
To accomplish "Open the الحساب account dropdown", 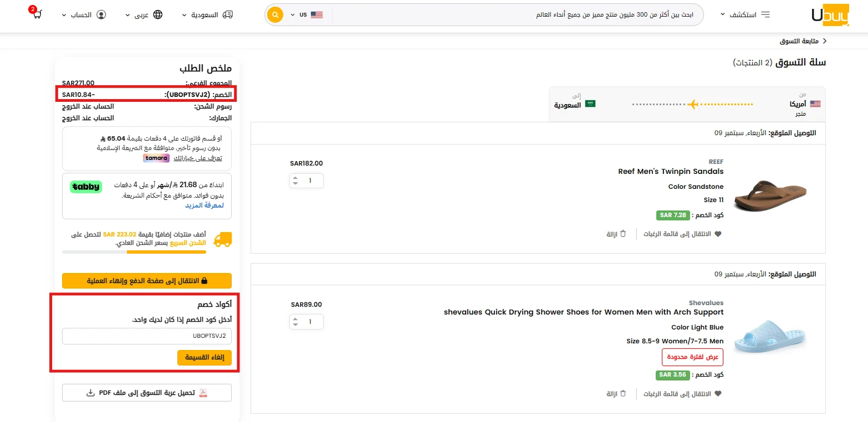I will pos(84,14).
